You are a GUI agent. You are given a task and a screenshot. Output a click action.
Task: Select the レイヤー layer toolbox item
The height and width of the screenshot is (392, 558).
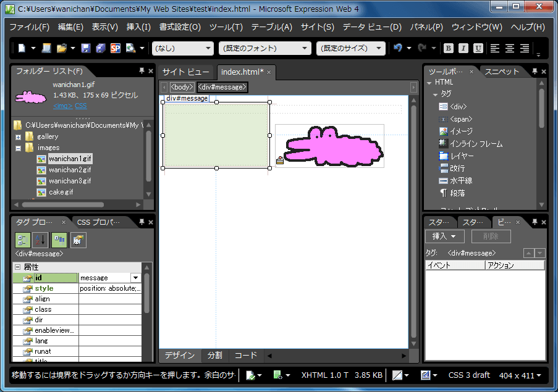point(456,156)
